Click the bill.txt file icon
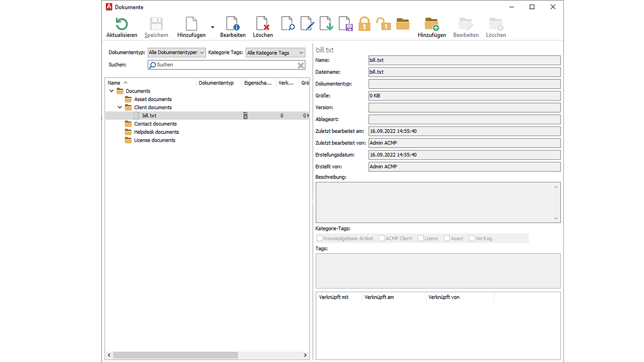Image resolution: width=644 pixels, height=362 pixels. click(x=137, y=116)
